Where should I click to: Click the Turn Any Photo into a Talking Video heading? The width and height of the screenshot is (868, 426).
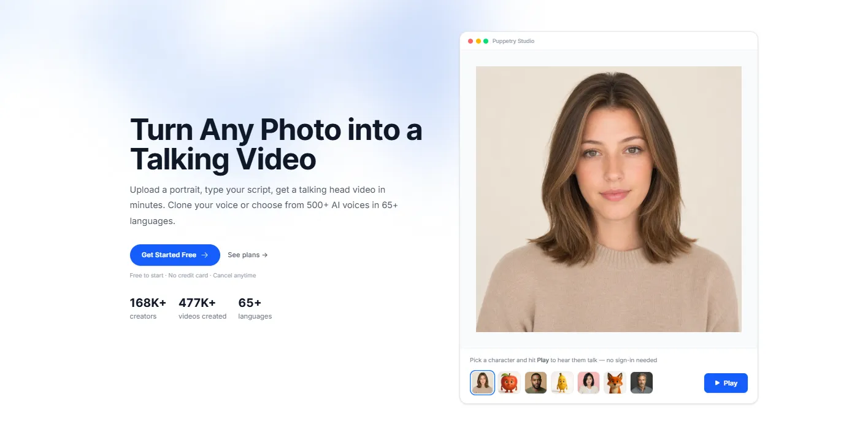click(x=276, y=145)
